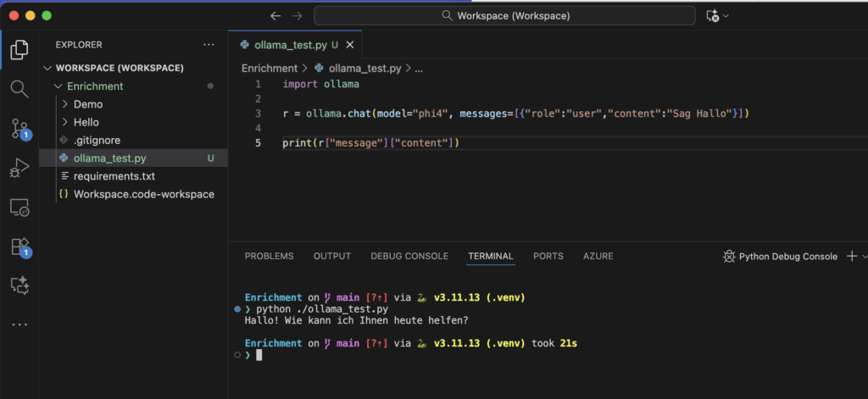868x399 pixels.
Task: Open the chat icon in activity bar
Action: (19, 285)
